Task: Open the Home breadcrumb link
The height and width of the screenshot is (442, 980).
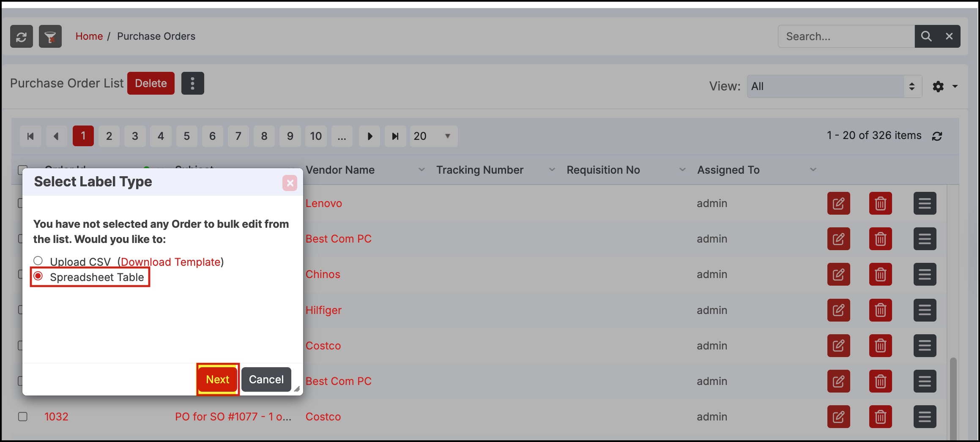Action: [x=89, y=36]
